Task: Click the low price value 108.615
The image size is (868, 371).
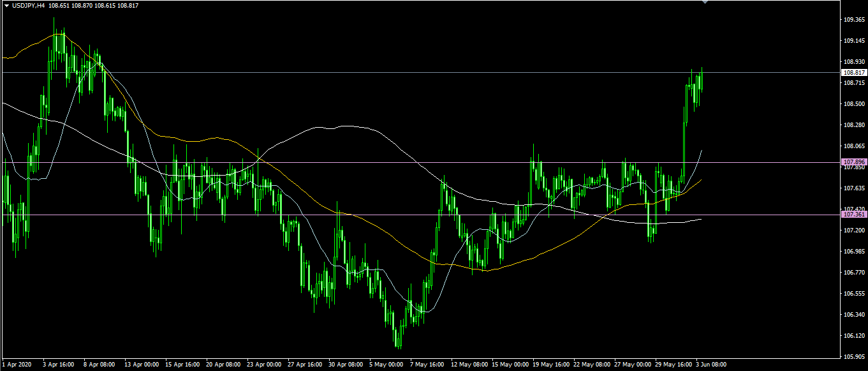Action: pos(105,6)
